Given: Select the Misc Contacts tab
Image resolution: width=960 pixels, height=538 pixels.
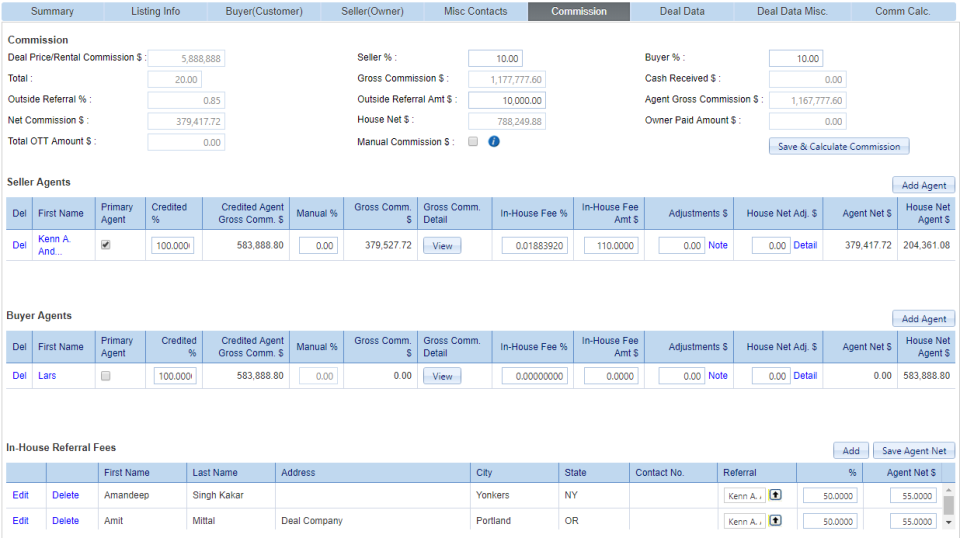Looking at the screenshot, I should click(x=476, y=11).
